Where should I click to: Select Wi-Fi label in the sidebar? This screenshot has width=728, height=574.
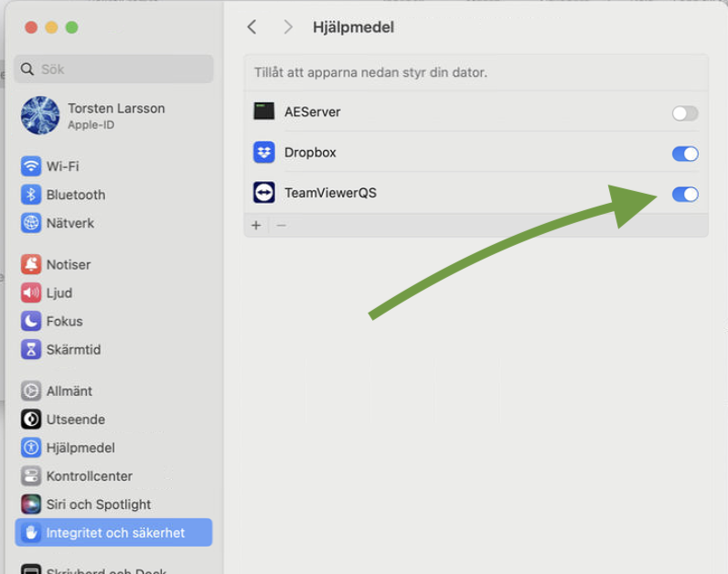[63, 166]
